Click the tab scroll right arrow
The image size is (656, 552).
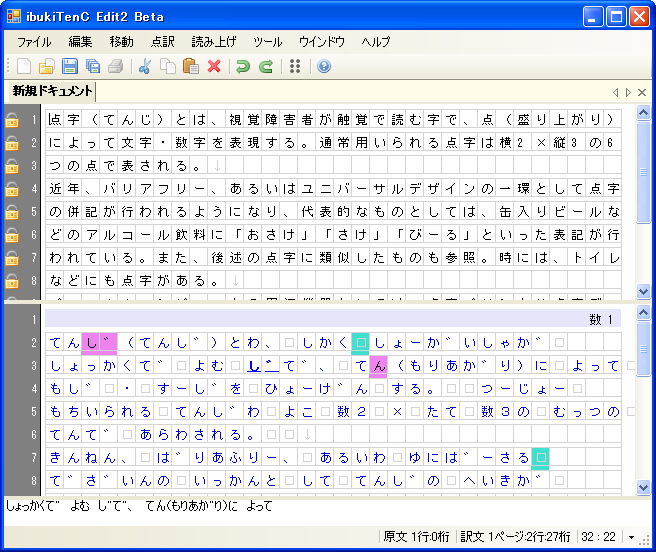[628, 92]
